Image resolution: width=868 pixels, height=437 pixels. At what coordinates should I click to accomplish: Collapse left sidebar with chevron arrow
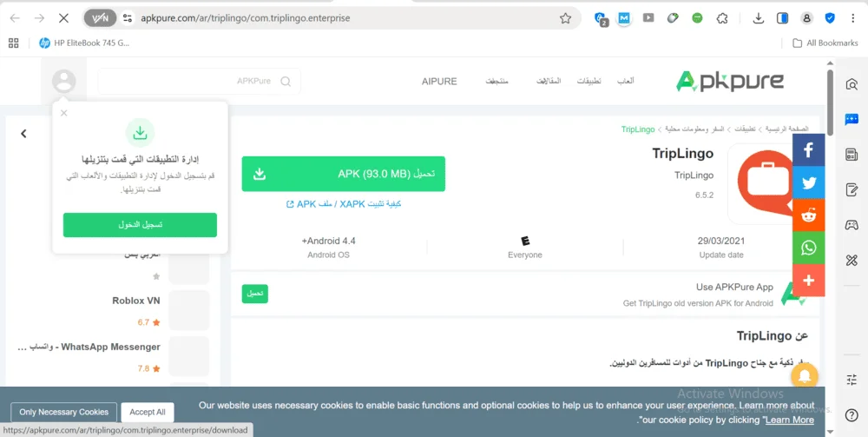click(x=23, y=134)
